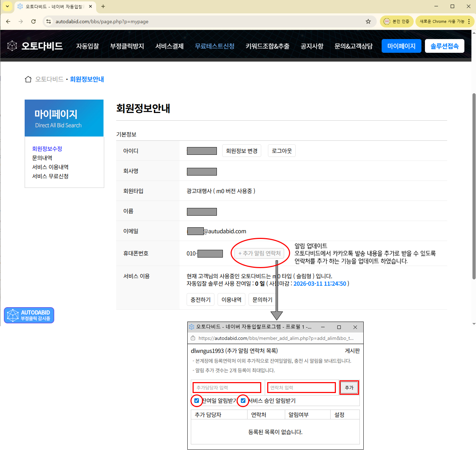
Task: Click the 추가담당자 입력 field
Action: click(227, 387)
